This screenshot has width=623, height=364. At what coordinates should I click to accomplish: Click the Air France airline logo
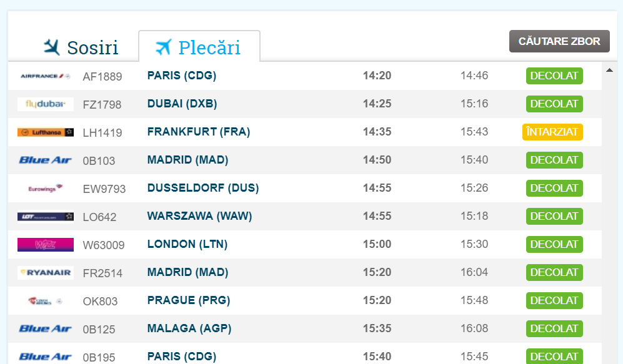coord(45,76)
